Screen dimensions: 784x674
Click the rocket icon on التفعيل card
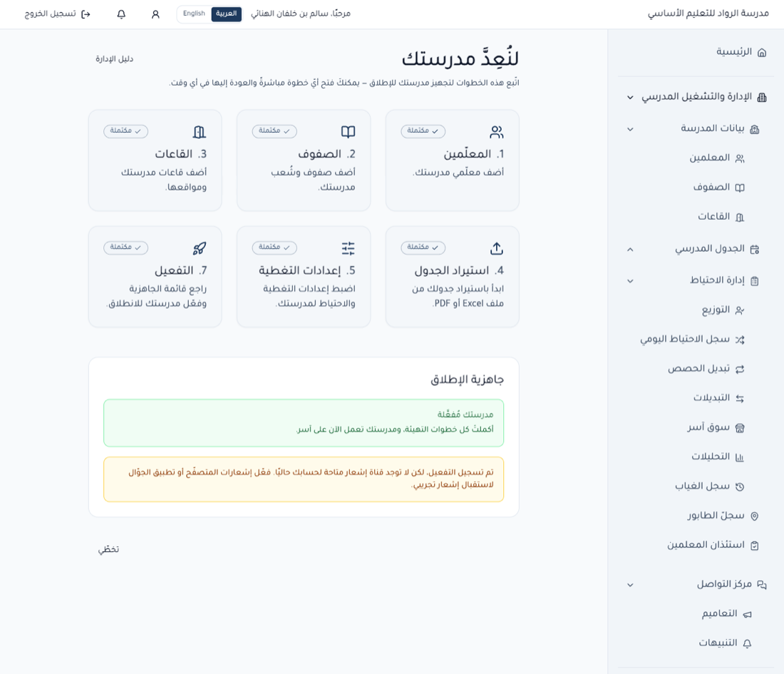pos(200,248)
